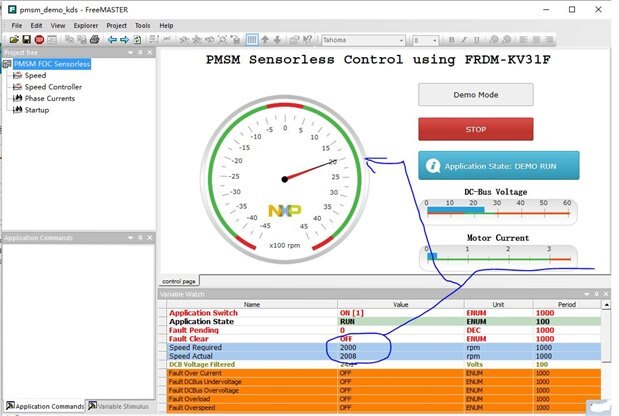Select the Fault Pending variable row
The height and width of the screenshot is (416, 619).
[x=384, y=330]
